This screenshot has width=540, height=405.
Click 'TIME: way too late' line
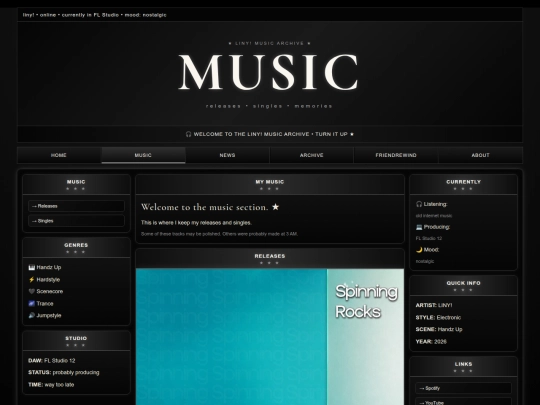(x=51, y=385)
